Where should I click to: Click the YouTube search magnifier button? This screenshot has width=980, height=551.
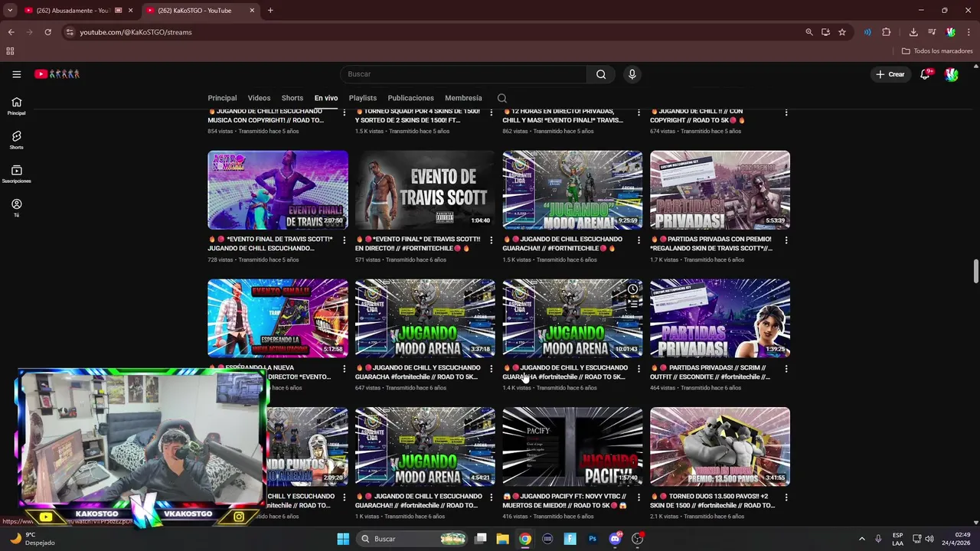[x=601, y=74]
